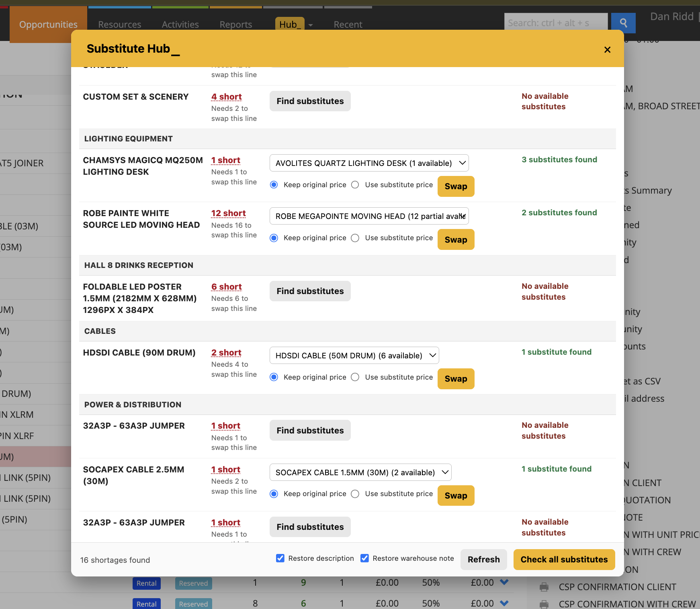Focus the search field in the navbar
Image resolution: width=700 pixels, height=609 pixels.
[556, 23]
